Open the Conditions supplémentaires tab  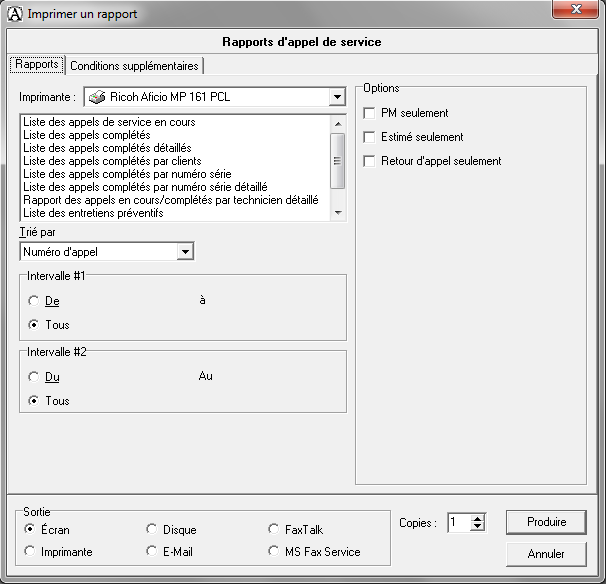[x=134, y=66]
